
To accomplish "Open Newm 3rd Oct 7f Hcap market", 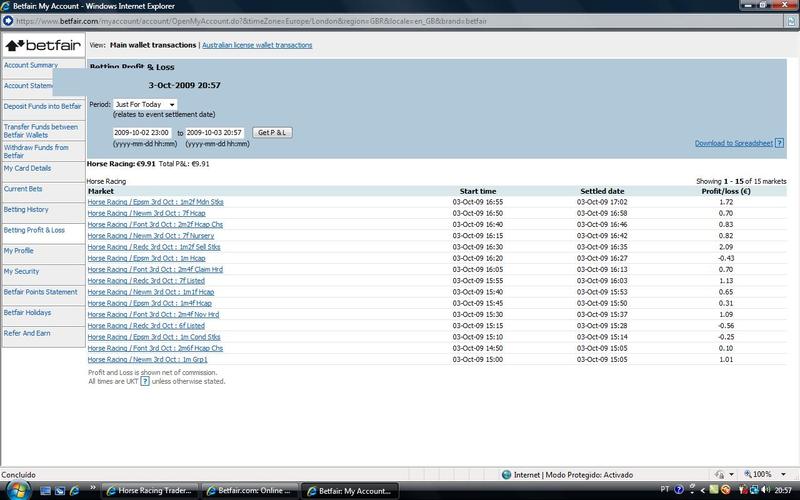I will pyautogui.click(x=146, y=213).
